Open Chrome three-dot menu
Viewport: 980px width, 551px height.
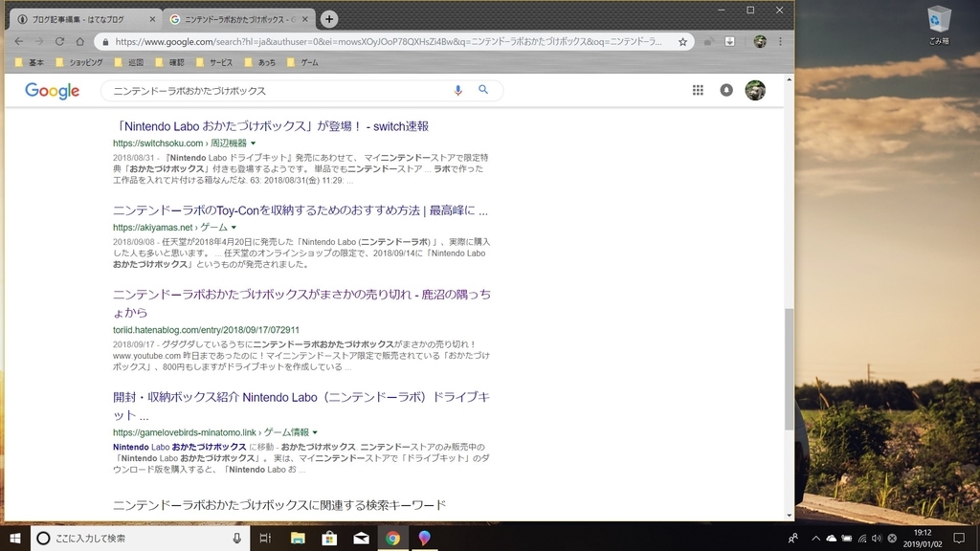[x=780, y=41]
